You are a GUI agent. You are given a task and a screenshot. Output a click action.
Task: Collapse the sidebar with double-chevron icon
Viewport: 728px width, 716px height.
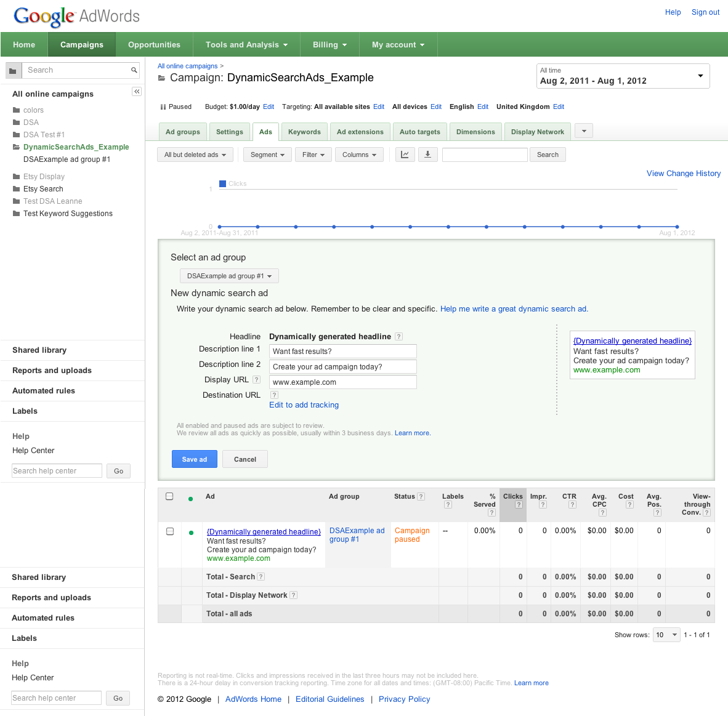pyautogui.click(x=137, y=91)
